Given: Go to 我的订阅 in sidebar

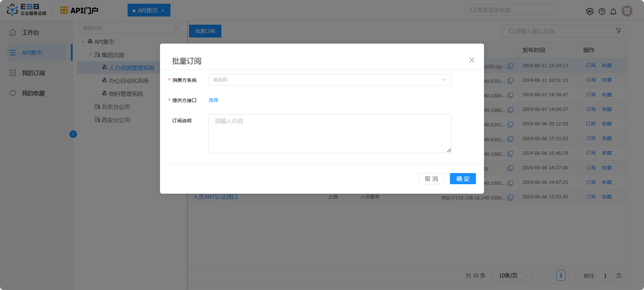Looking at the screenshot, I should click(x=33, y=73).
